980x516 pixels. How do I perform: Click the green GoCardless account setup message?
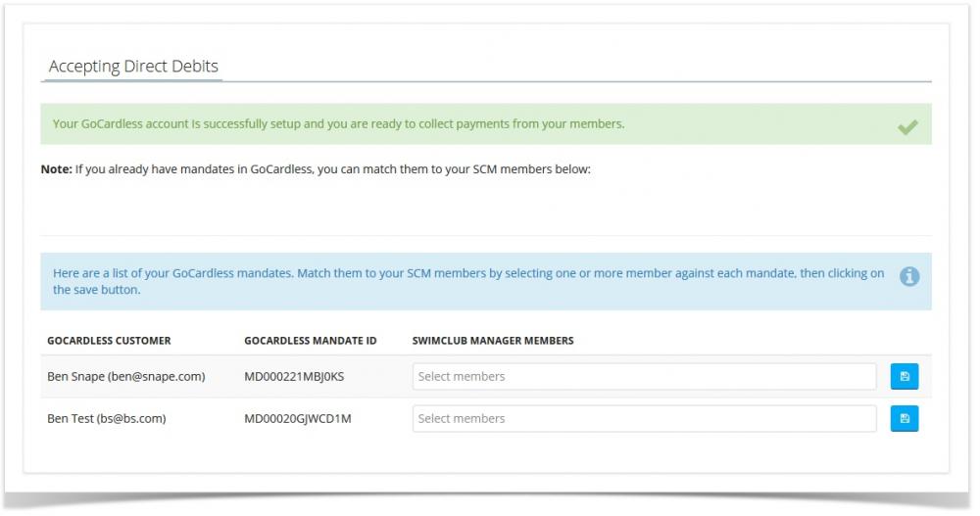click(338, 124)
